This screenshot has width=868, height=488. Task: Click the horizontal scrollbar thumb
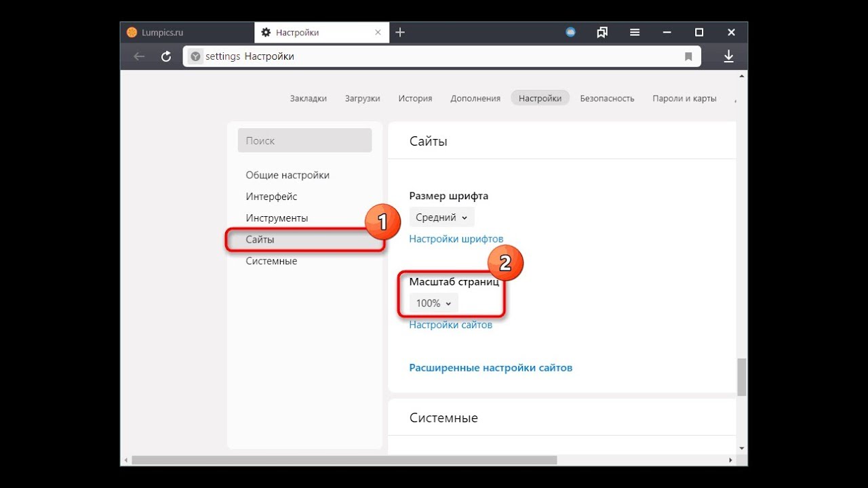[x=344, y=460]
